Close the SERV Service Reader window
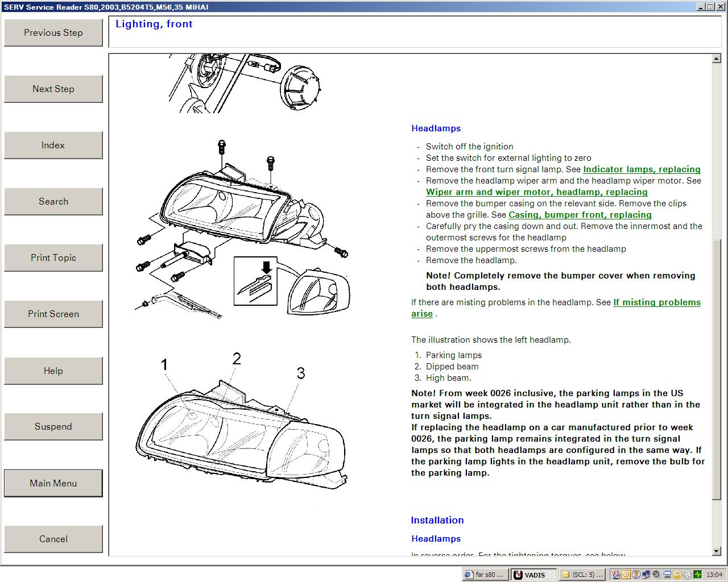728x582 pixels. 720,7
